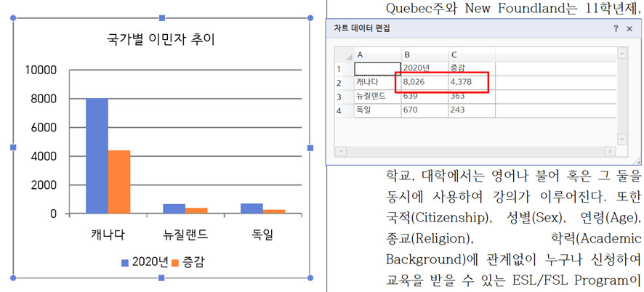Click the horizontal scrollbar left arrow
The width and height of the screenshot is (644, 292).
[x=340, y=152]
